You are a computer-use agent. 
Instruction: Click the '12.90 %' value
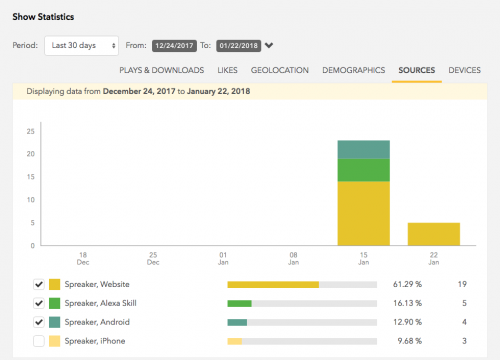407,322
